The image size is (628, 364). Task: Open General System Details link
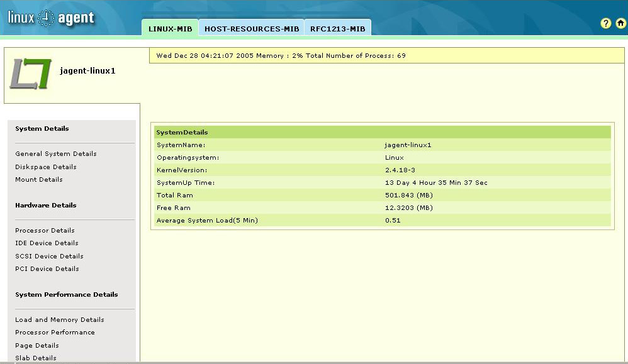[56, 154]
